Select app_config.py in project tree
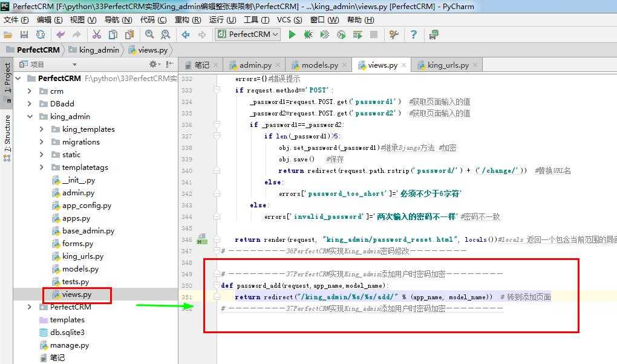 [87, 206]
